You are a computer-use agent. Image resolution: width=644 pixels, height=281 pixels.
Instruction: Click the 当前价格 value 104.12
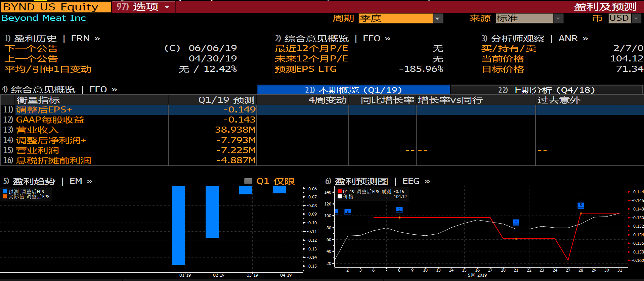[627, 59]
